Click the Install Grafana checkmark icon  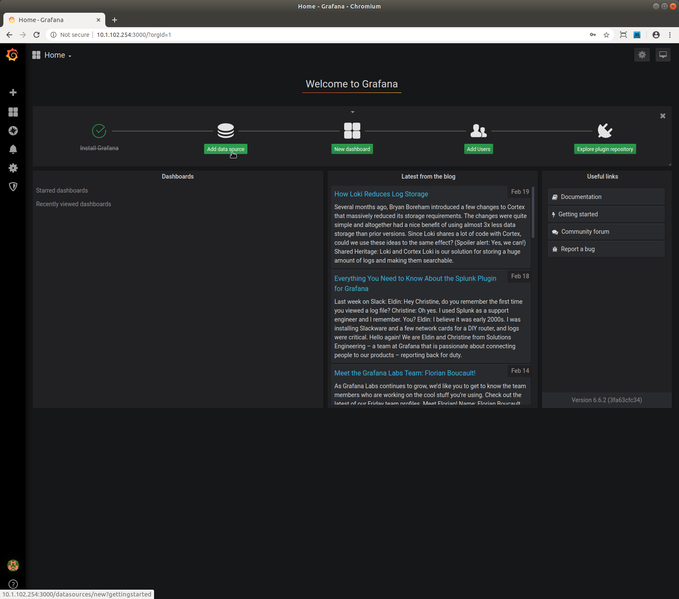point(99,130)
